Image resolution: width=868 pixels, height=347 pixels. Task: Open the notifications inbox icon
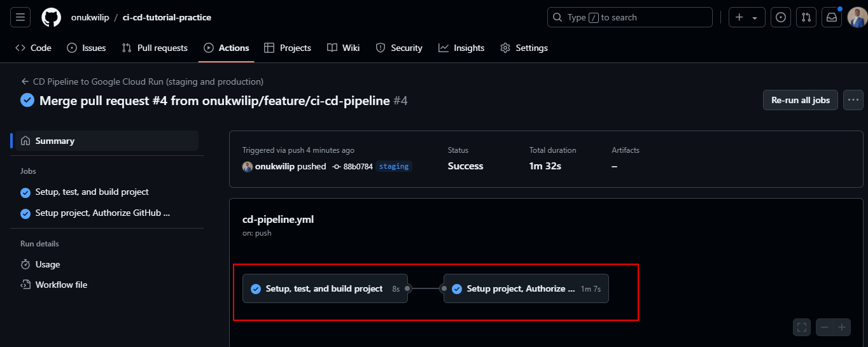coord(832,17)
